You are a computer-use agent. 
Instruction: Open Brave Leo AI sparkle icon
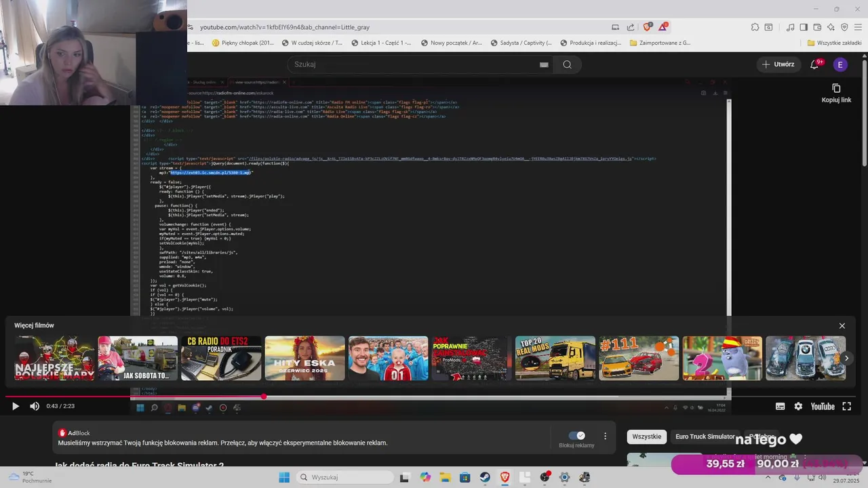(831, 27)
